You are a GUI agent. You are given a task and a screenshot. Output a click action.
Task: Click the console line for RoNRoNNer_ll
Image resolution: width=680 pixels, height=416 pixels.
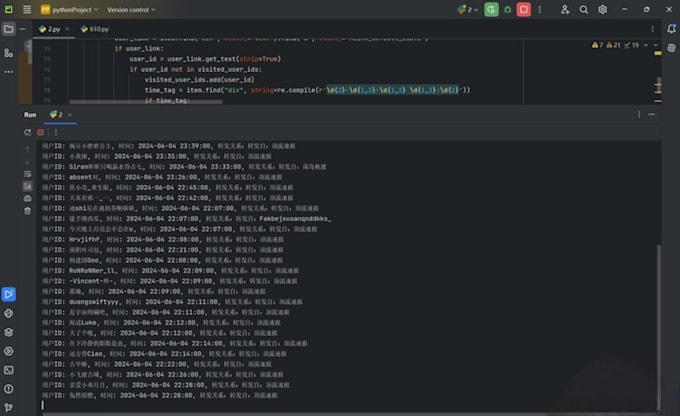[170, 270]
